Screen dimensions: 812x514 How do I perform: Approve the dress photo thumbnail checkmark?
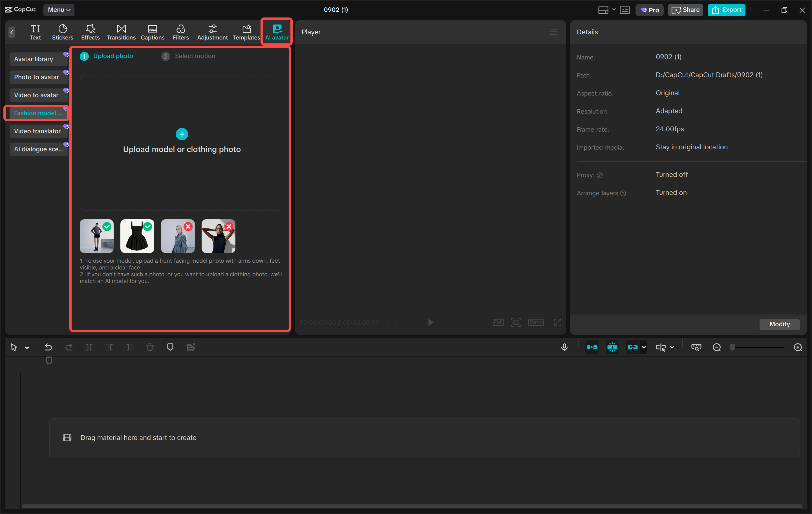[x=148, y=227]
